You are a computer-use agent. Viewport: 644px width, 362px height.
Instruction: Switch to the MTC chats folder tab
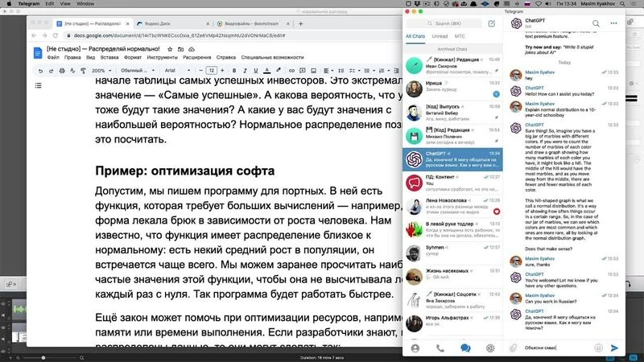(460, 36)
